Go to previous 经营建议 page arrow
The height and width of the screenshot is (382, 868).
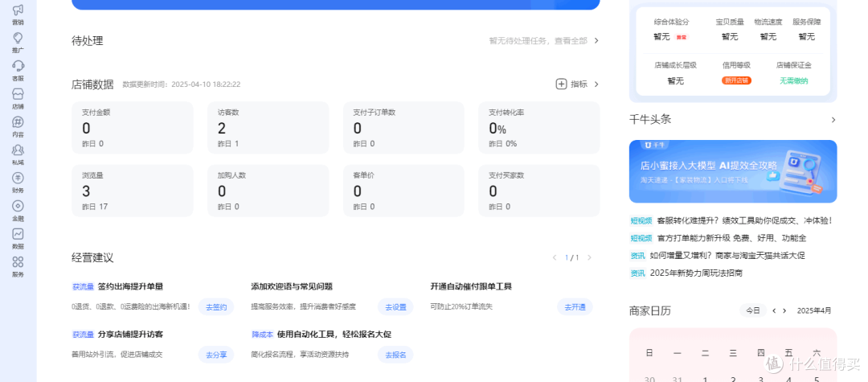click(x=554, y=257)
